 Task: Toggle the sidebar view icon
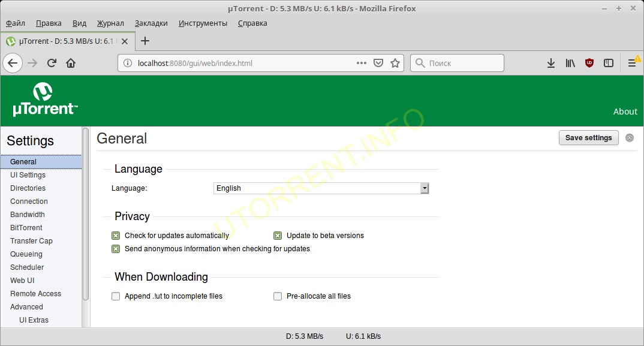pyautogui.click(x=609, y=63)
